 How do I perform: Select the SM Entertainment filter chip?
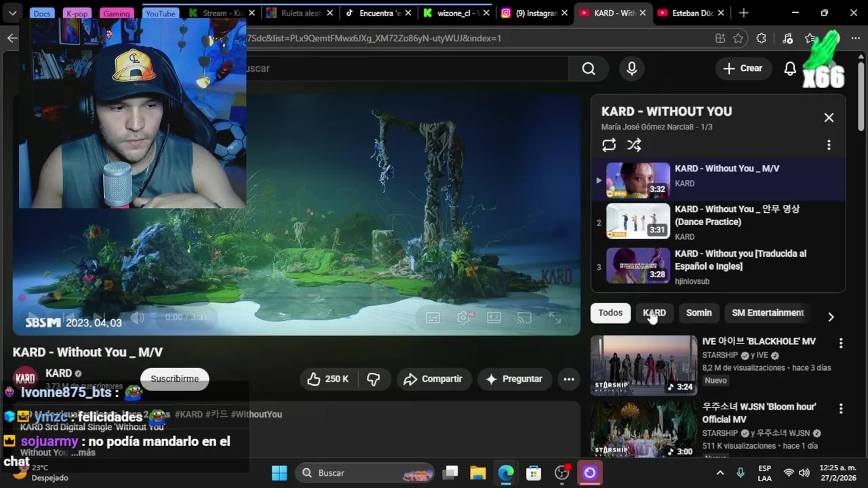tap(768, 312)
